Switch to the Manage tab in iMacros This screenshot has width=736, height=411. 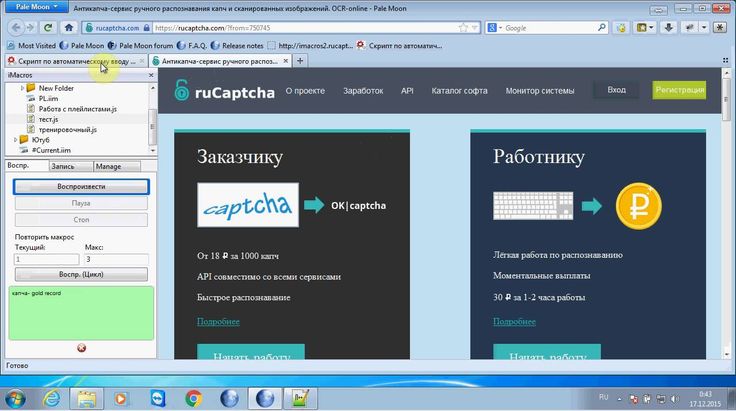[108, 166]
